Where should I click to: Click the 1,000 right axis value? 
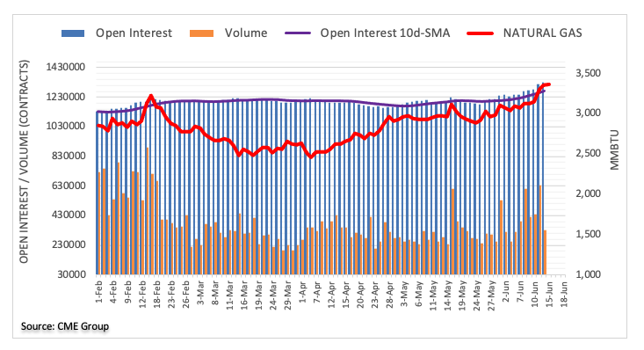tap(588, 274)
